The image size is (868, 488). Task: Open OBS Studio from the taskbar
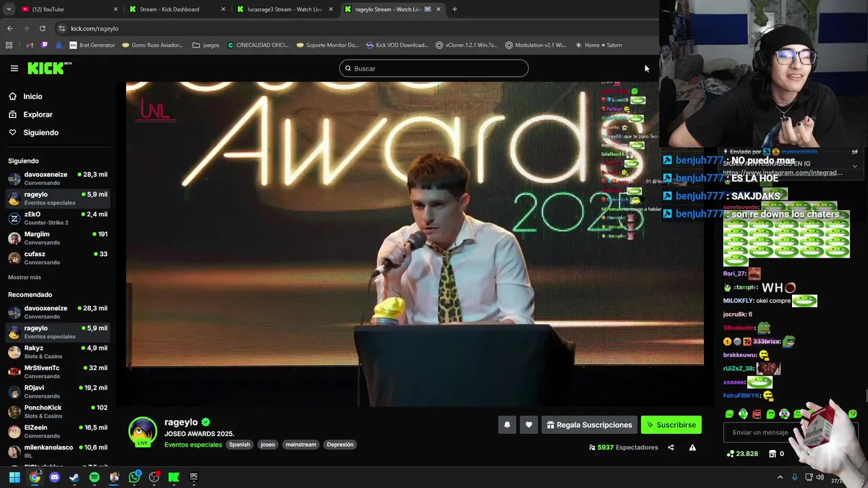coord(154,477)
